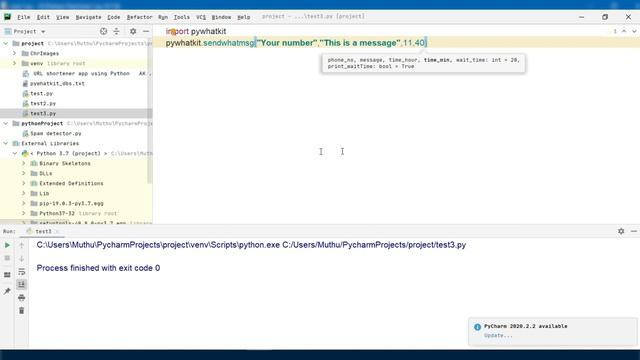Image resolution: width=640 pixels, height=360 pixels.
Task: Open the View menu
Action: pos(62,17)
